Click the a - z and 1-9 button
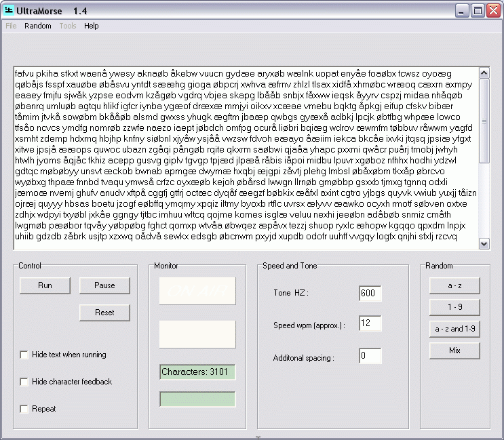The width and height of the screenshot is (504, 440). pos(454,329)
